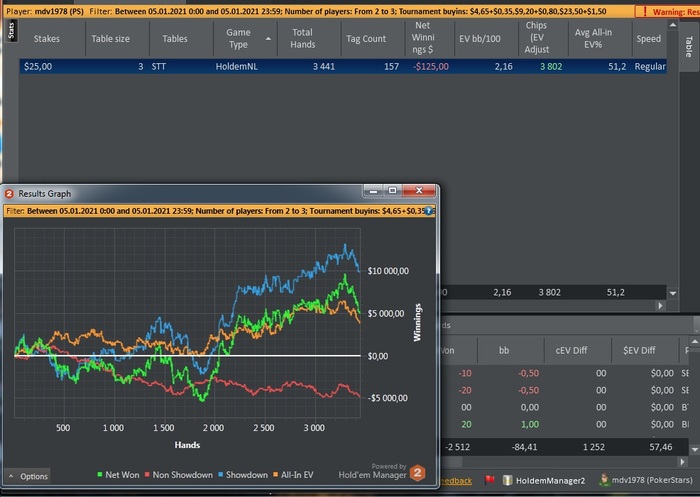Click the -10 won value cell

465,373
